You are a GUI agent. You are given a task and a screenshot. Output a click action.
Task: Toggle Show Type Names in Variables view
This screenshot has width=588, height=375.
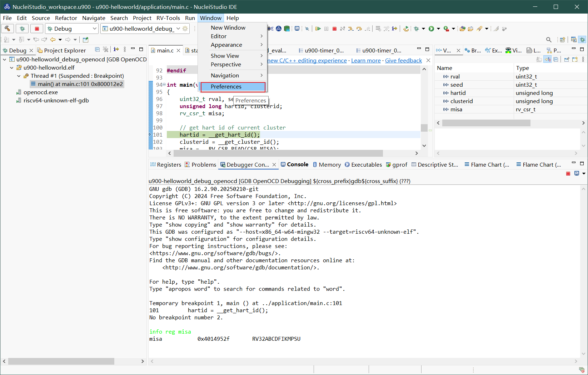[539, 60]
